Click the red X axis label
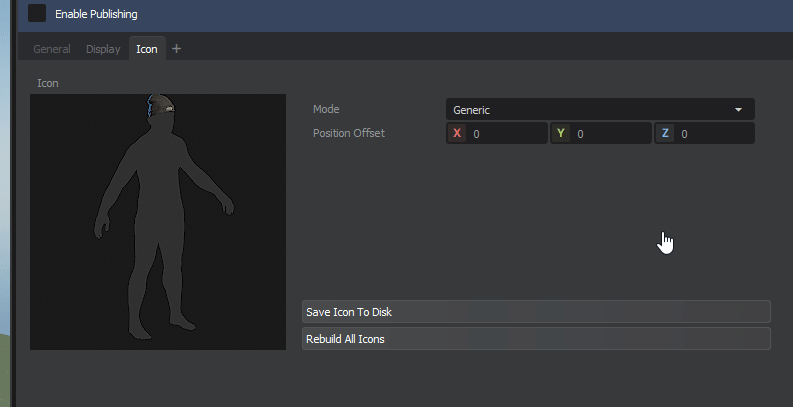The image size is (793, 407). [x=458, y=134]
